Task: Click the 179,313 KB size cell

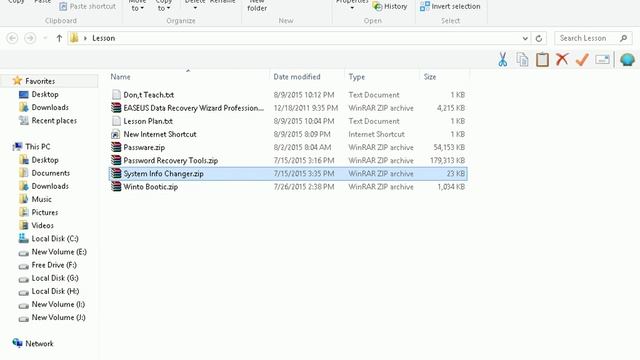Action: (x=447, y=160)
